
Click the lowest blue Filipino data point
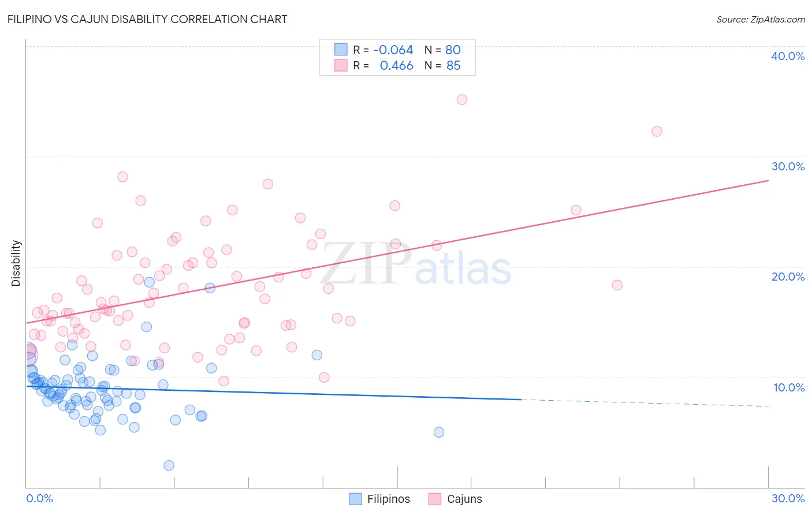point(169,465)
